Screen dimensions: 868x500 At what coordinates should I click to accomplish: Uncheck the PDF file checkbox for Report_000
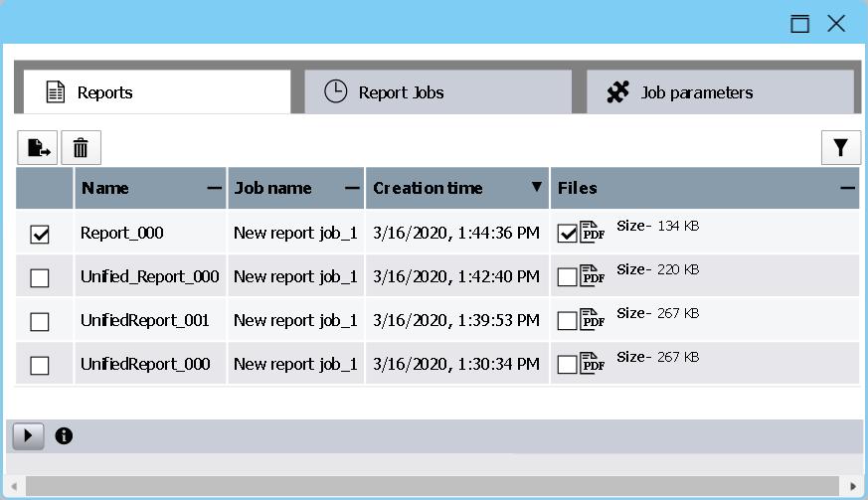(x=568, y=234)
